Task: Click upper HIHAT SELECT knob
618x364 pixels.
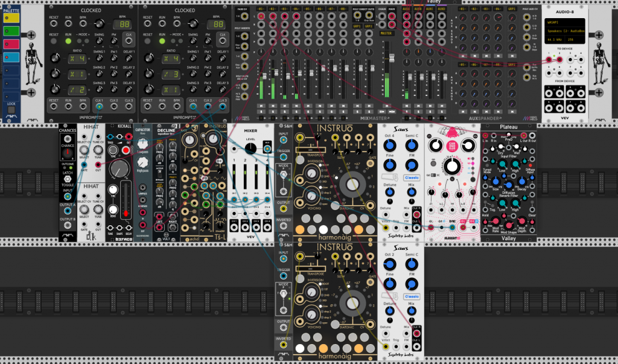Action: coord(84,150)
